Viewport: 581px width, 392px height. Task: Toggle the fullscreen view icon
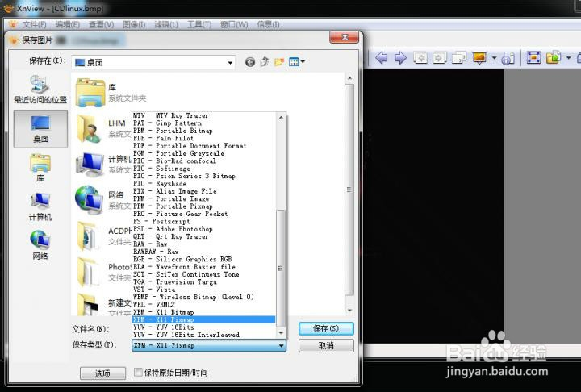(533, 57)
